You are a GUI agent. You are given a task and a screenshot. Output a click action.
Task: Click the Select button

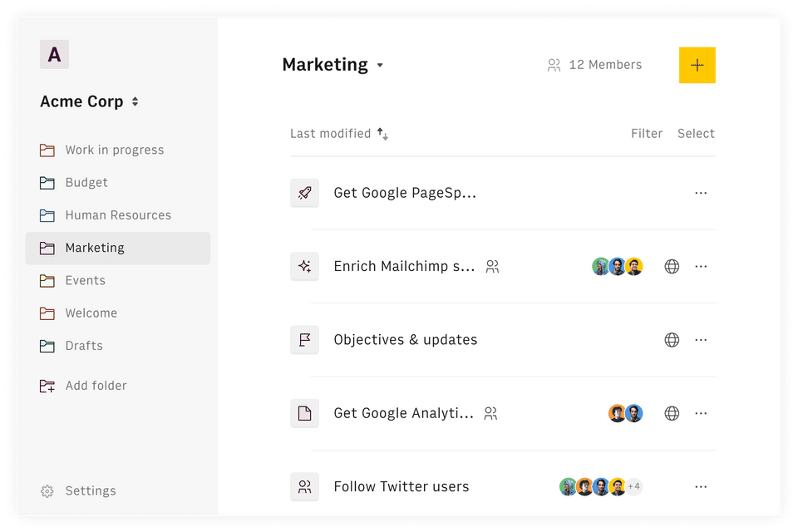tap(696, 134)
